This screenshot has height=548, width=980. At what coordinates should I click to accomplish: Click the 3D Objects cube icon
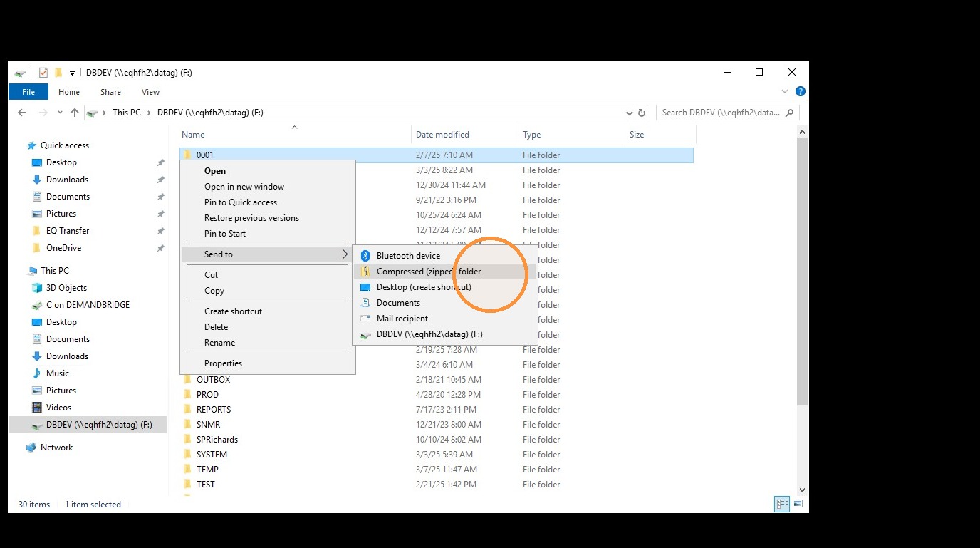coord(37,288)
